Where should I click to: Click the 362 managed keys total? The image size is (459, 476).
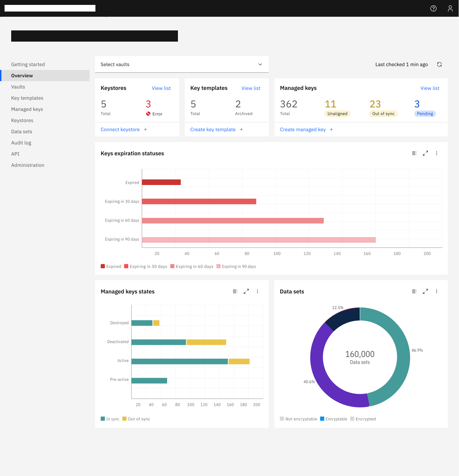[x=289, y=104]
